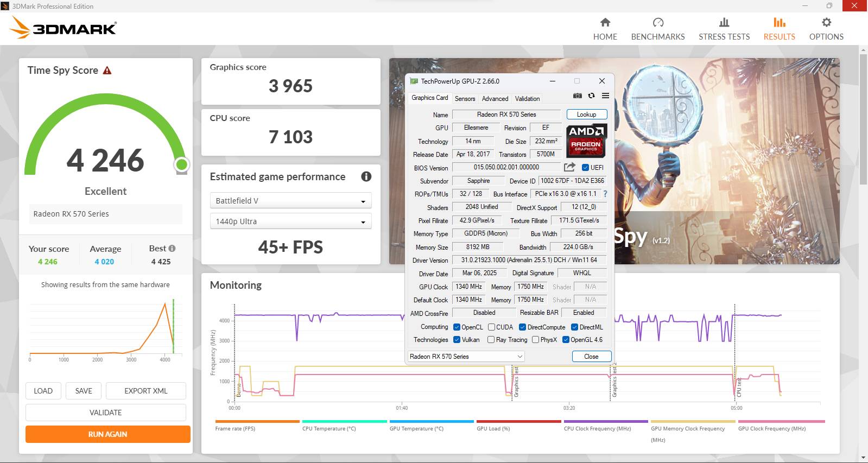This screenshot has height=463, width=868.
Task: Switch to the Advanced tab
Action: (495, 99)
